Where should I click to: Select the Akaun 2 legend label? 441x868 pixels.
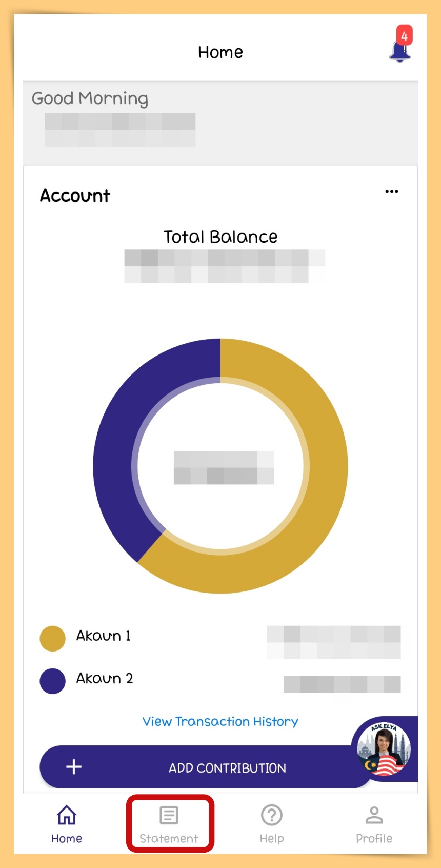pos(105,679)
